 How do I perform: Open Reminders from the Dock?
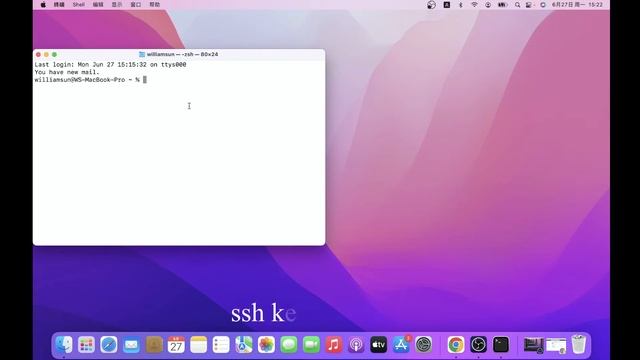pyautogui.click(x=221, y=345)
